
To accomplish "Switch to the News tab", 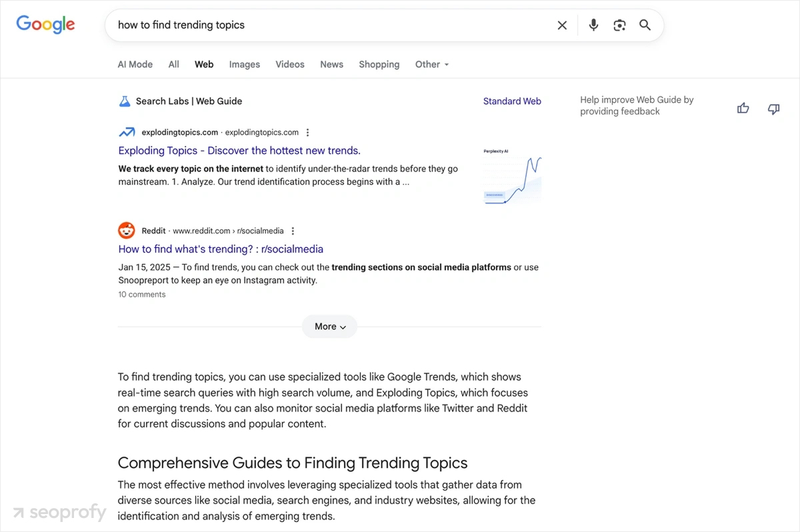I will 331,64.
